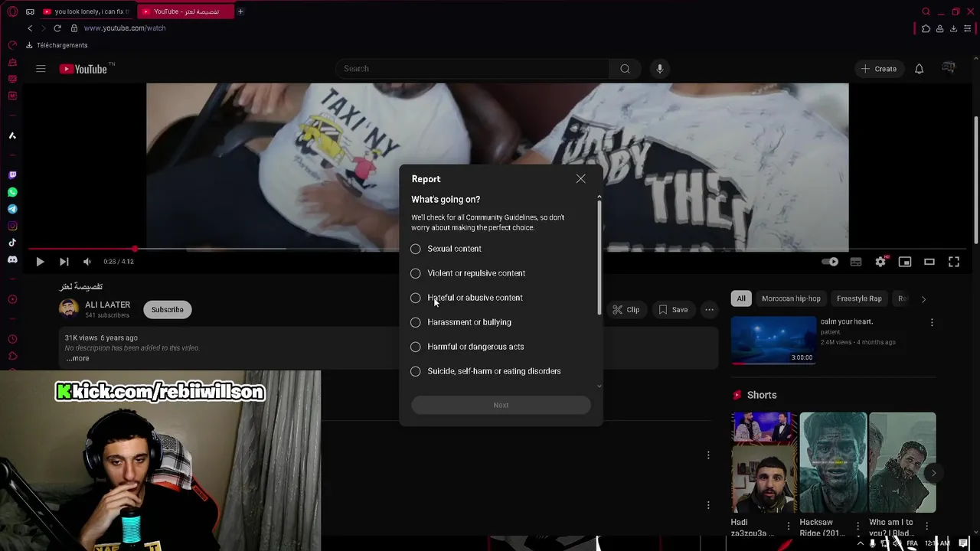Open Hacksaw Ridge short thumbnail
Viewport: 980px width, 551px height.
point(833,462)
